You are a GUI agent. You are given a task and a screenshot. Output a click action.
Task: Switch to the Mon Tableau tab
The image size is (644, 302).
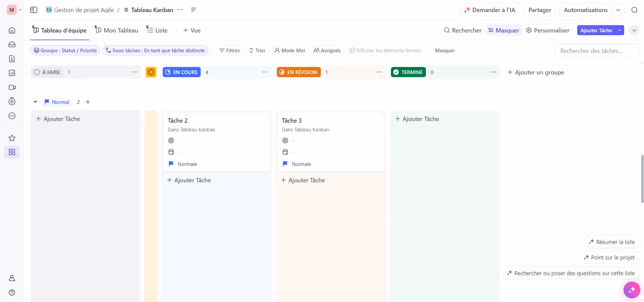[116, 31]
